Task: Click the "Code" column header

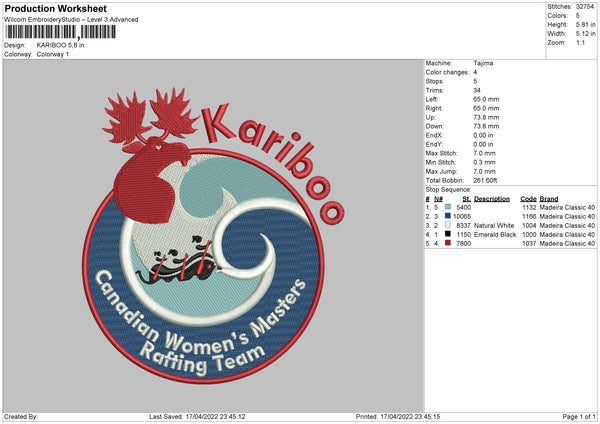Action: click(x=528, y=199)
